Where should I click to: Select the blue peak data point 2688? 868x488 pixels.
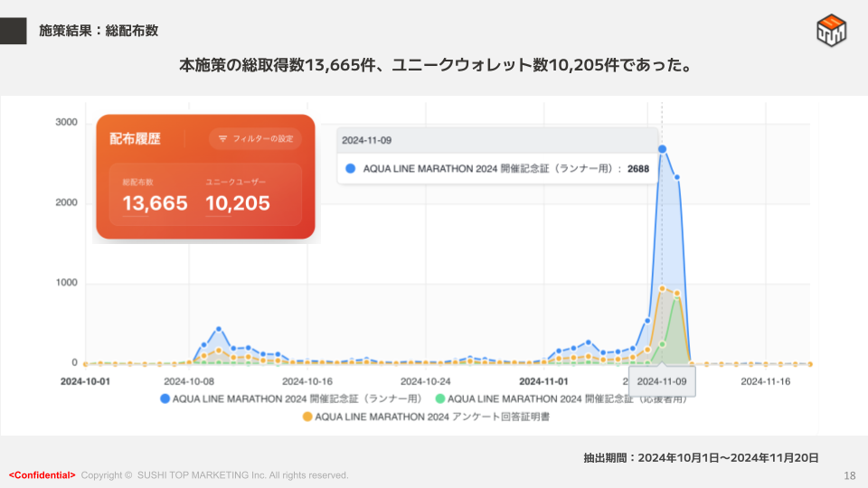pyautogui.click(x=662, y=149)
